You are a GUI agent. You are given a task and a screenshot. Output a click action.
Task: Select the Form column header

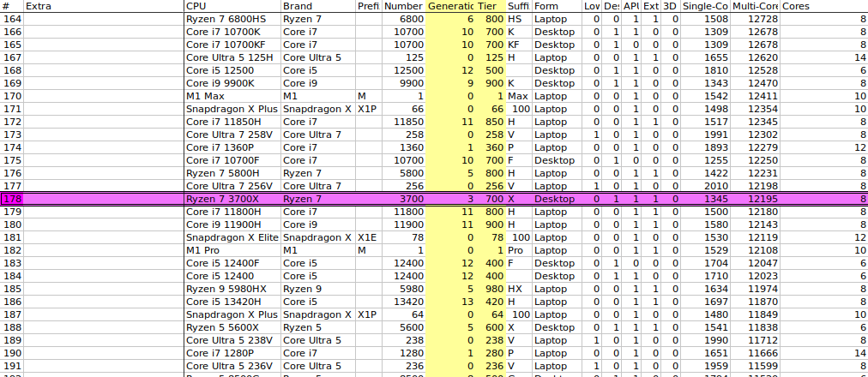(557, 6)
